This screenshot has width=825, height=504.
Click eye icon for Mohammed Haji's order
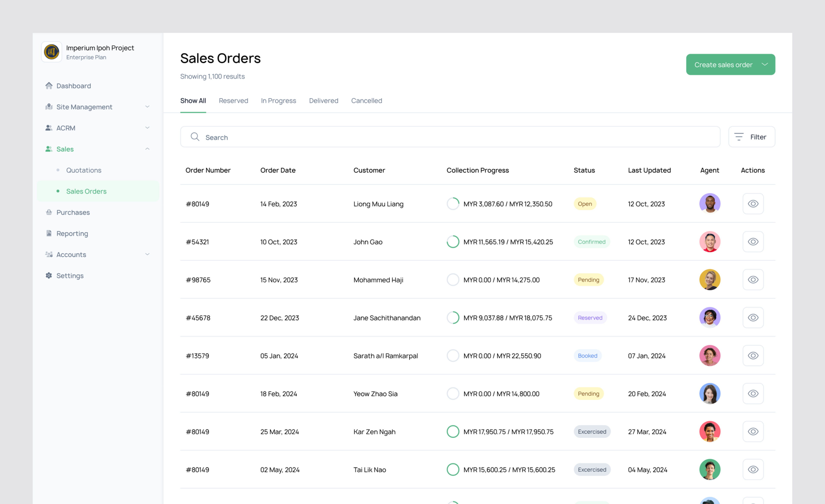(x=753, y=280)
